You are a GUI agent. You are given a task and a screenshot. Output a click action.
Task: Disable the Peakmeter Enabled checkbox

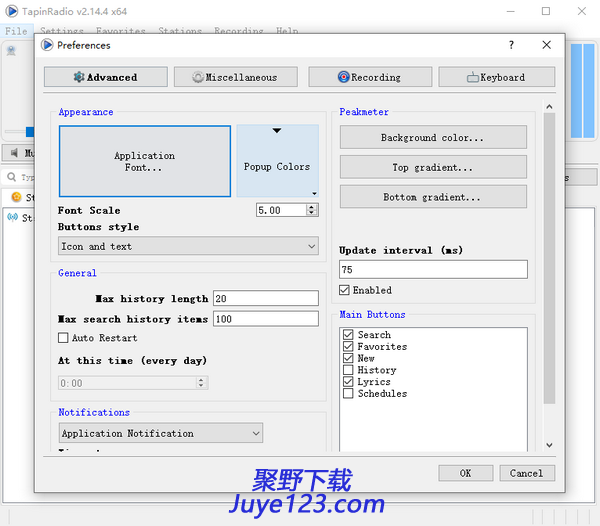[344, 290]
